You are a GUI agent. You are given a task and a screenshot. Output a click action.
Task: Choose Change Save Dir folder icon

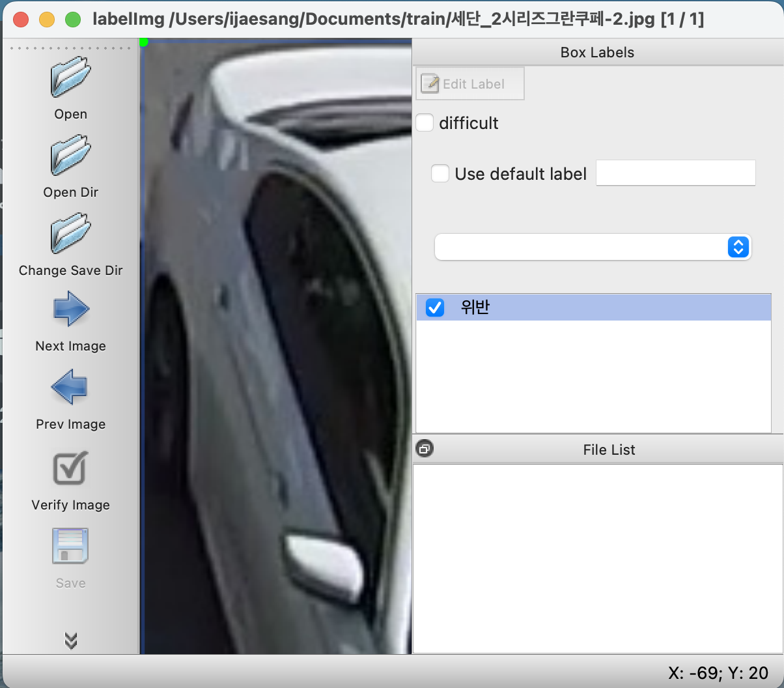click(x=70, y=233)
